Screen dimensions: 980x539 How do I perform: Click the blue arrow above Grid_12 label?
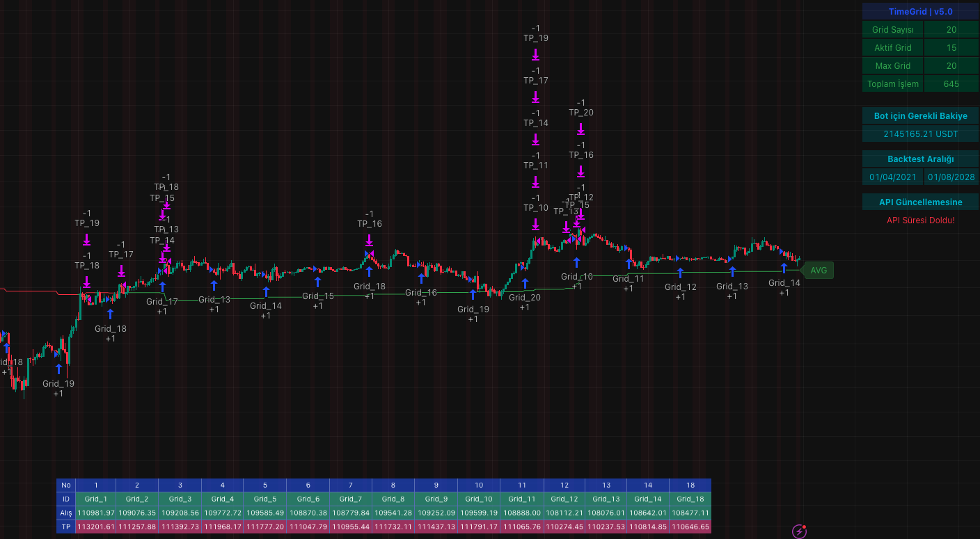point(680,273)
